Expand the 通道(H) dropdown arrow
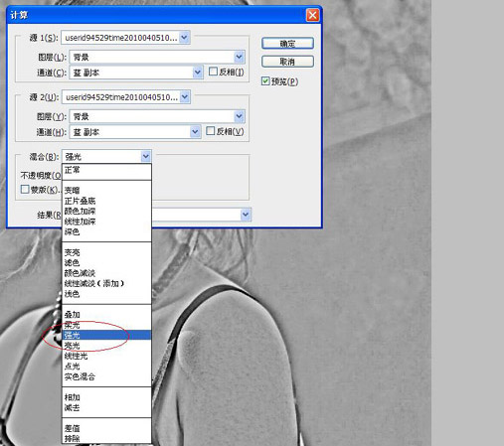Viewport: 504px width, 446px height. pyautogui.click(x=195, y=132)
